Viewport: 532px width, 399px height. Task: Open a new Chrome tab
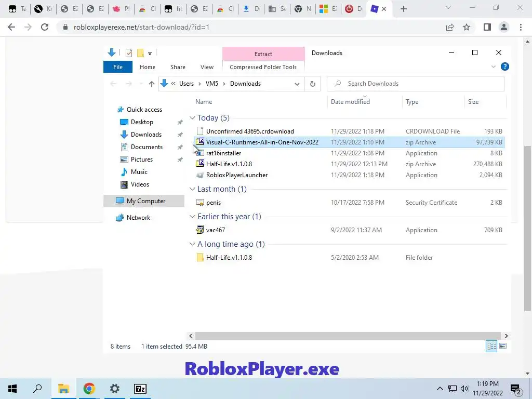tap(403, 9)
